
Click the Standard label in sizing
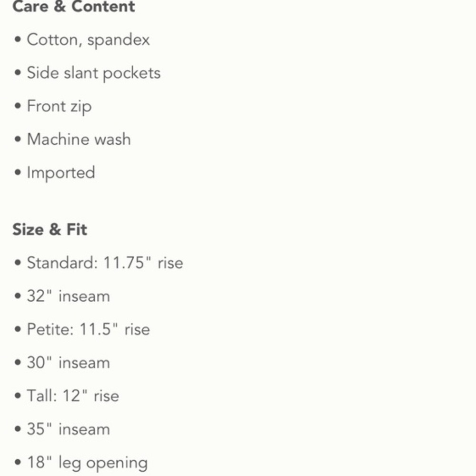[62, 263]
